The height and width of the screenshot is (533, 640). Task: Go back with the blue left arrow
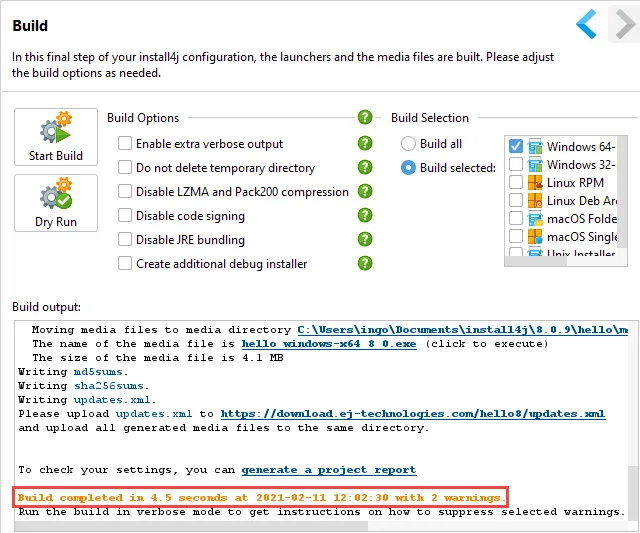pyautogui.click(x=586, y=24)
